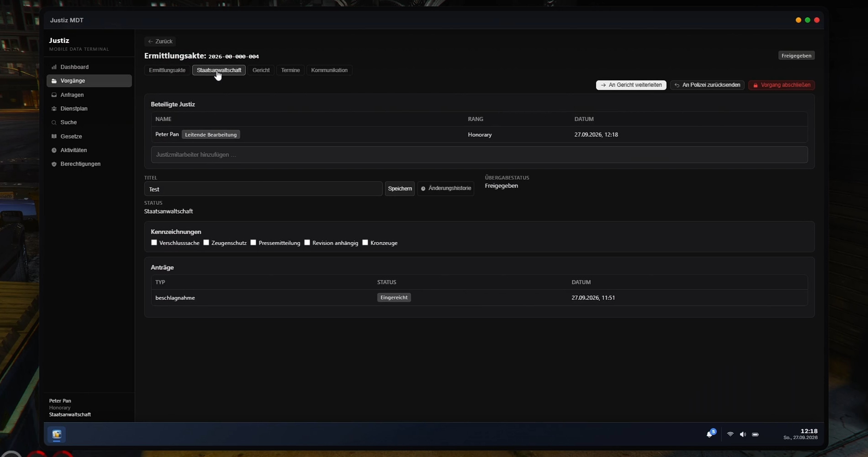
Task: Open the Dienstplan people icon
Action: [54, 109]
